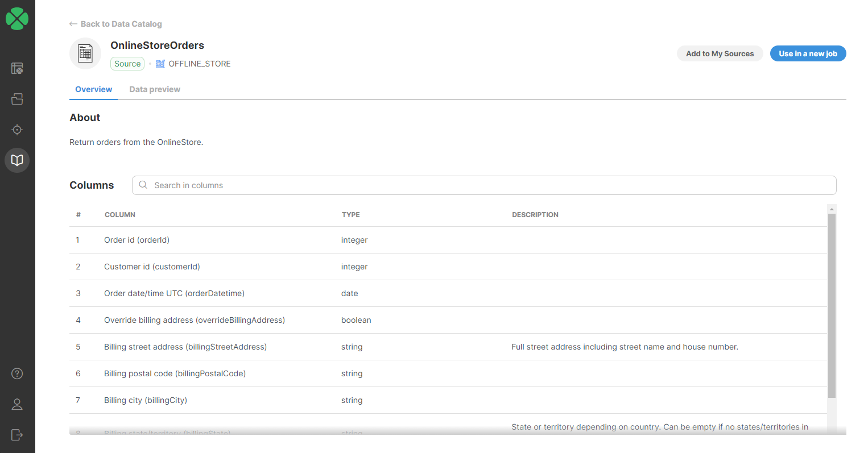Viewport: 868px width, 453px height.
Task: Open the stacked folders sidebar icon
Action: pos(17,99)
